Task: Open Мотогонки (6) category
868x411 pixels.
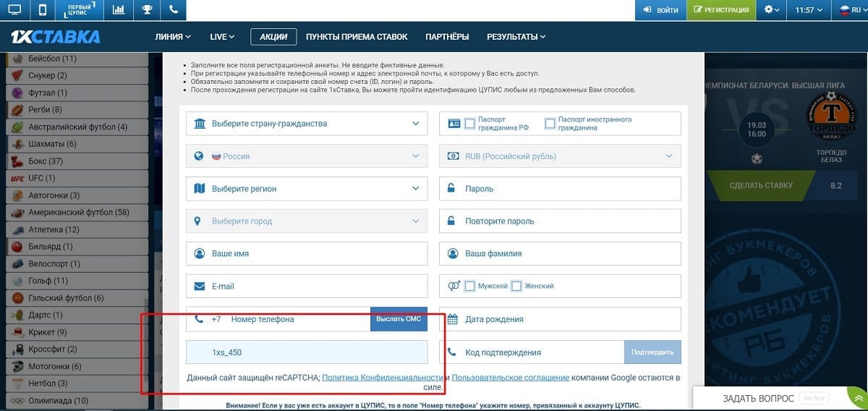Action: point(75,366)
